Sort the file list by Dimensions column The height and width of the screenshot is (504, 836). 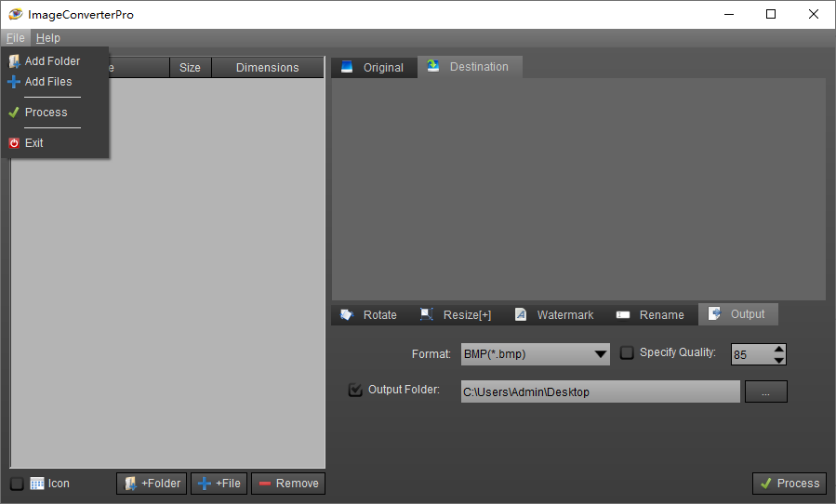[x=268, y=68]
